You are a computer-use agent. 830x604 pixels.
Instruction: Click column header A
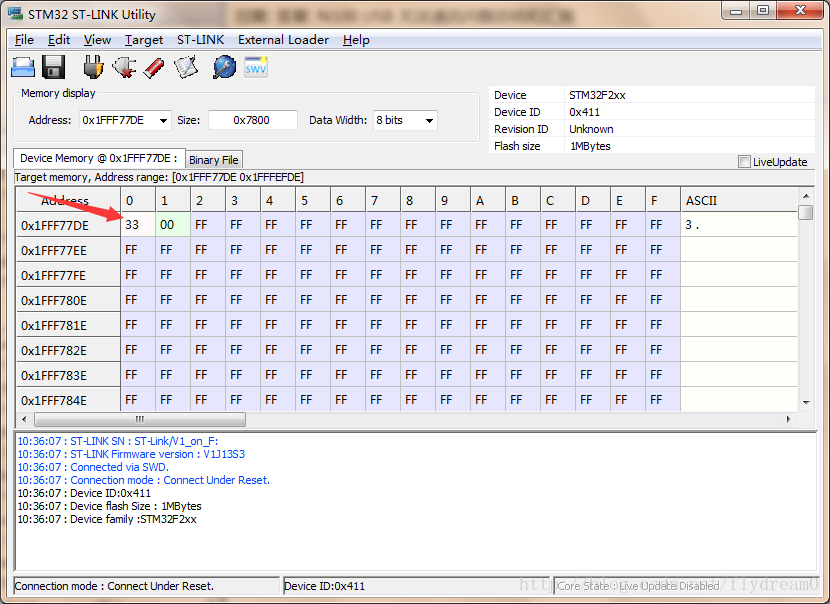click(488, 200)
